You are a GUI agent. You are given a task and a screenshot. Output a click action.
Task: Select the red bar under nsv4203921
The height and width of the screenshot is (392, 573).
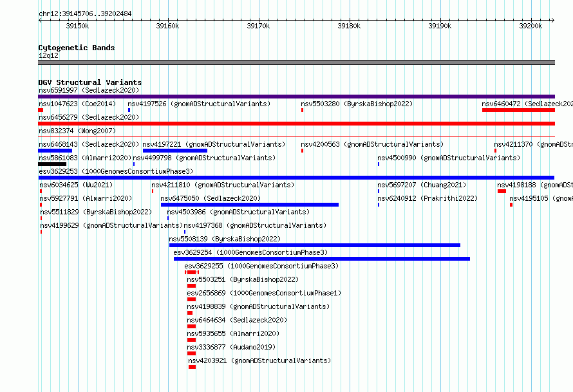pos(193,367)
